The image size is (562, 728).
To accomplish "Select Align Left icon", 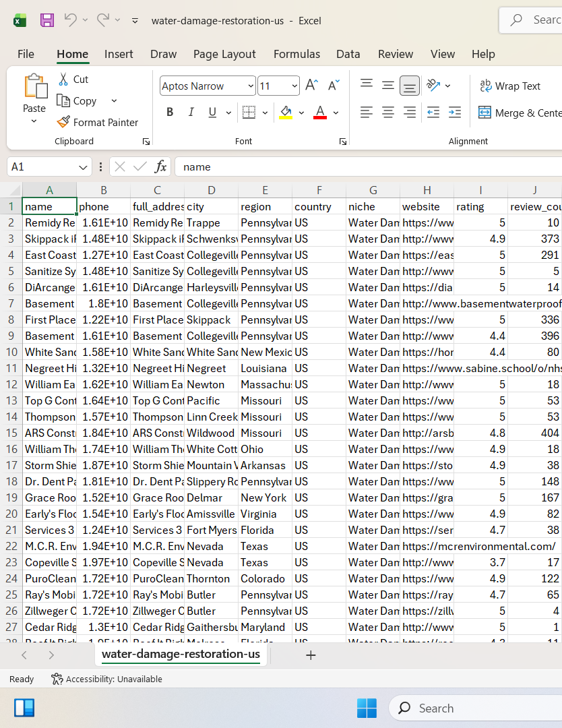I will [367, 113].
